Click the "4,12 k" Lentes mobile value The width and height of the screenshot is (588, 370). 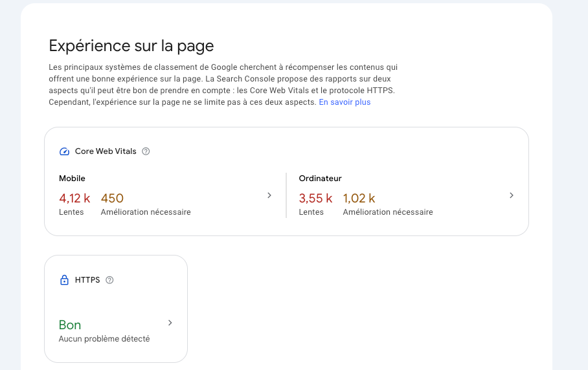[x=74, y=198]
